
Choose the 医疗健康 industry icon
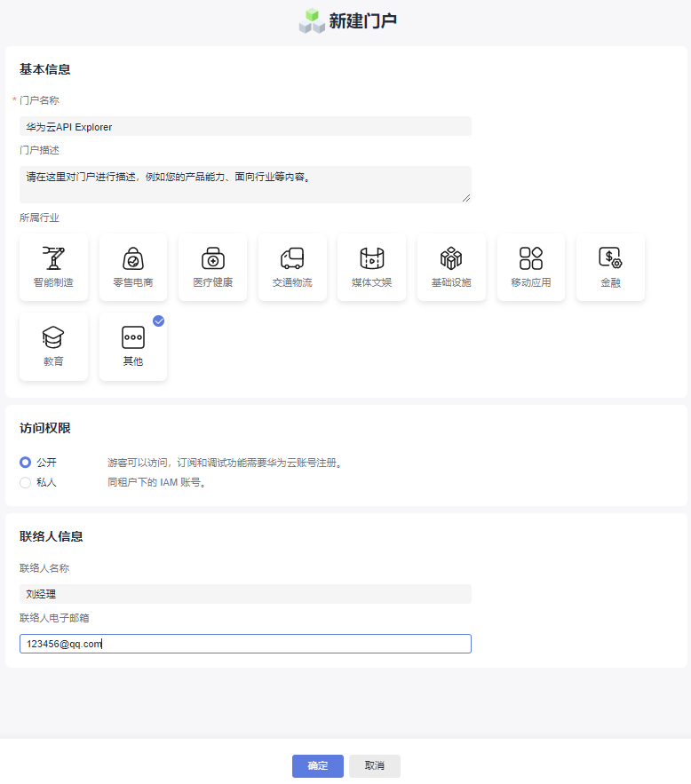[212, 267]
